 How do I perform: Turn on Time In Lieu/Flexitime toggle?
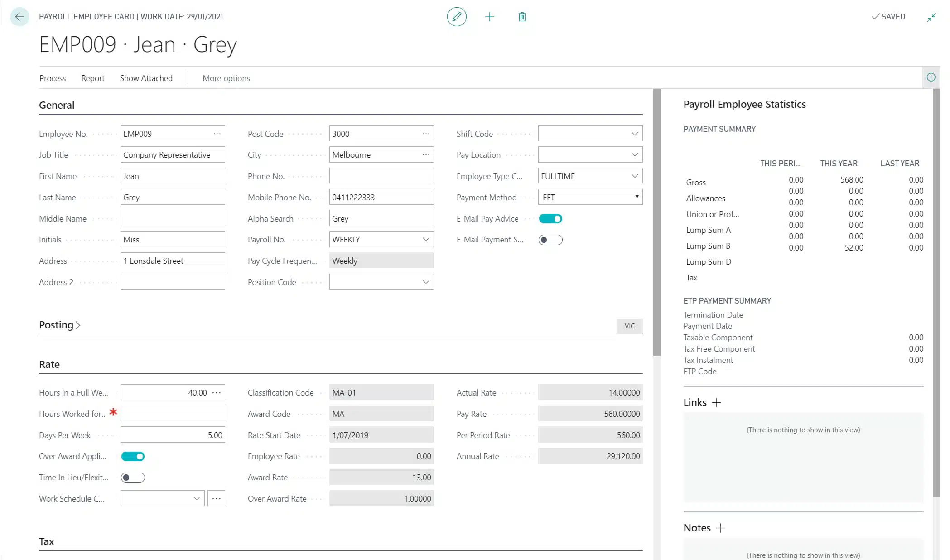pyautogui.click(x=133, y=478)
